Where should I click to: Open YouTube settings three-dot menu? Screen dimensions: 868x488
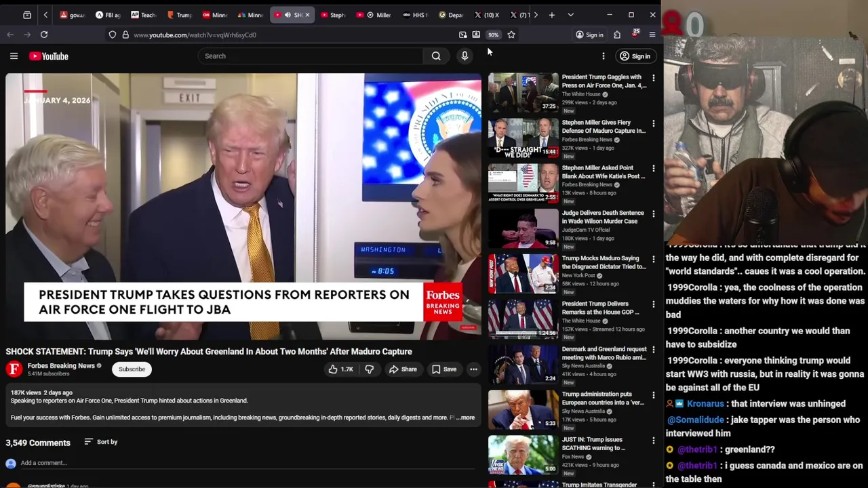603,56
